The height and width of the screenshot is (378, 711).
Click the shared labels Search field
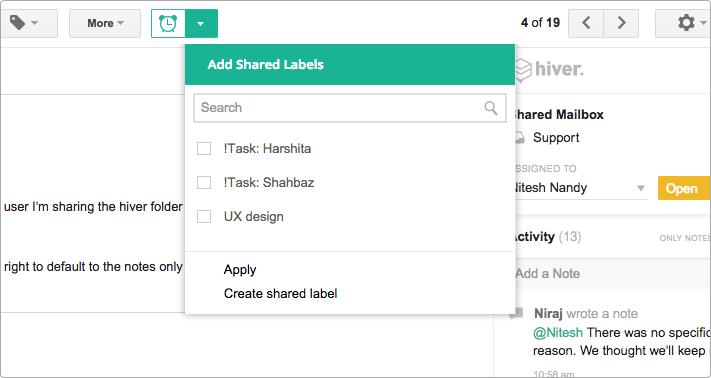pyautogui.click(x=350, y=108)
